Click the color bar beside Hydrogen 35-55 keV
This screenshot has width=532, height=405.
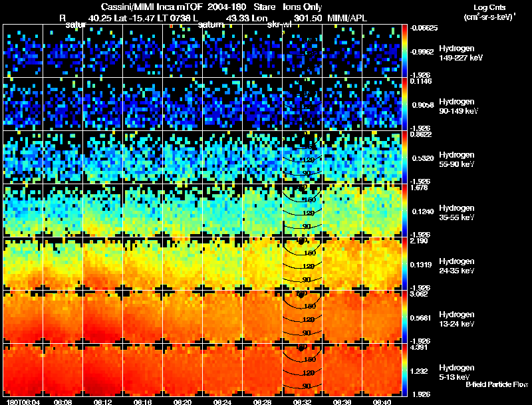(x=404, y=211)
